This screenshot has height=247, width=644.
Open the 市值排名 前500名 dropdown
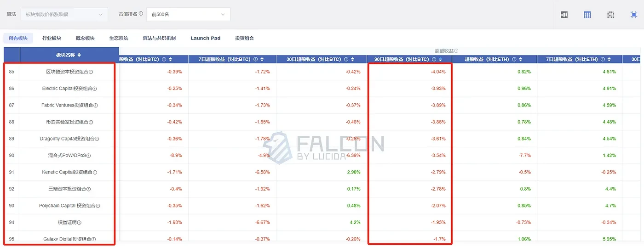[188, 15]
